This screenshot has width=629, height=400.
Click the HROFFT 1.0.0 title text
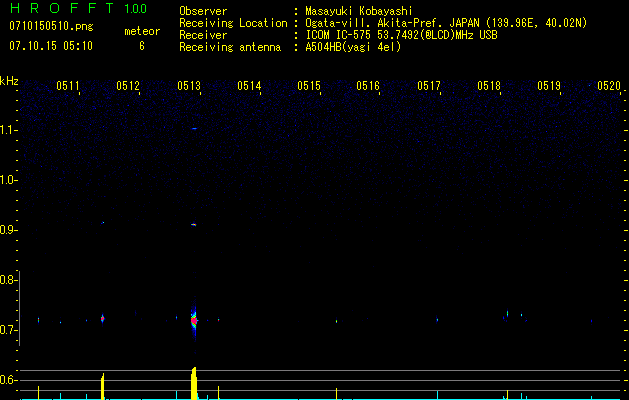(x=78, y=8)
